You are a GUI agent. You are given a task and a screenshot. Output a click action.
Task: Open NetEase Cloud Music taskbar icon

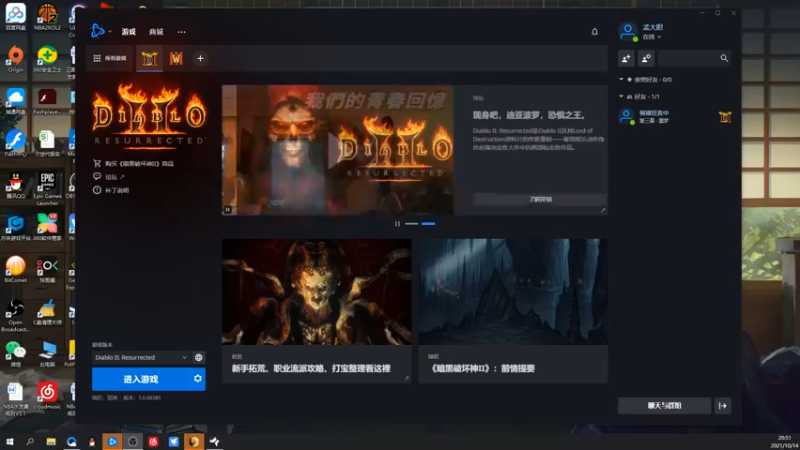pos(153,442)
